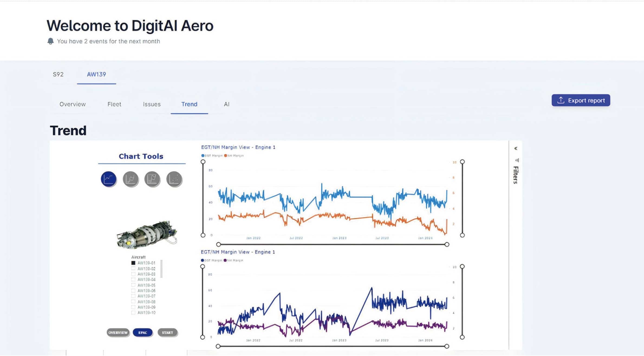Select the second gray chart tool icon

coord(131,179)
